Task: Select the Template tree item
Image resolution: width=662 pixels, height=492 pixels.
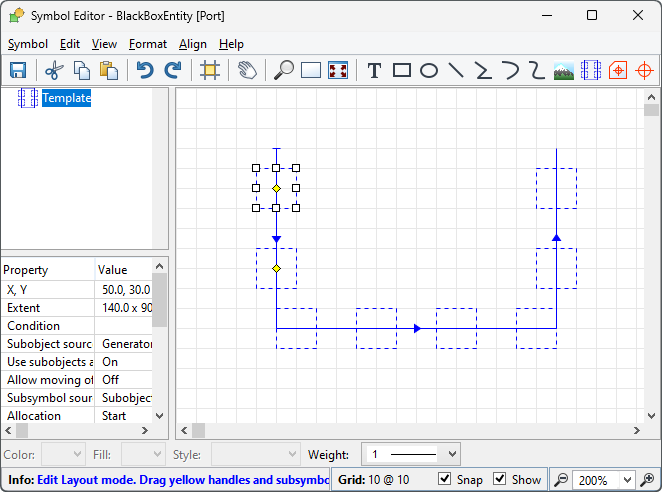Action: pyautogui.click(x=66, y=98)
